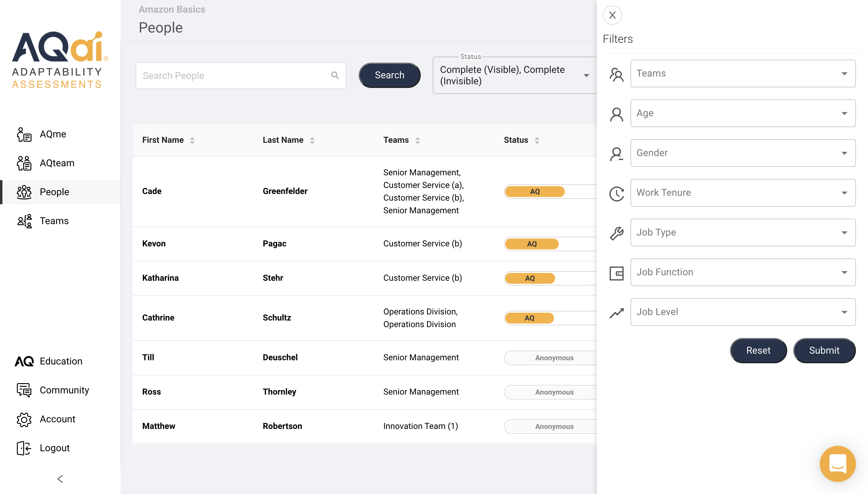Open Community from the sidebar menu
The image size is (868, 494).
click(64, 390)
